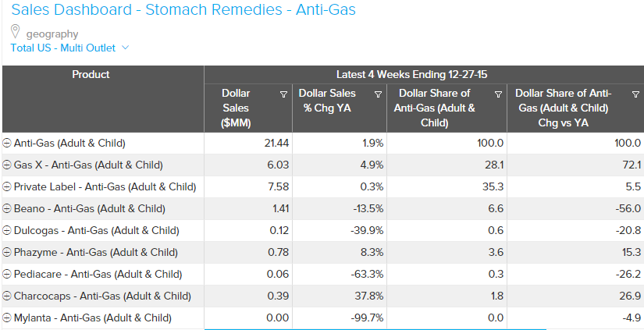Open filter for Dollar Sales % Chg YA

[378, 94]
